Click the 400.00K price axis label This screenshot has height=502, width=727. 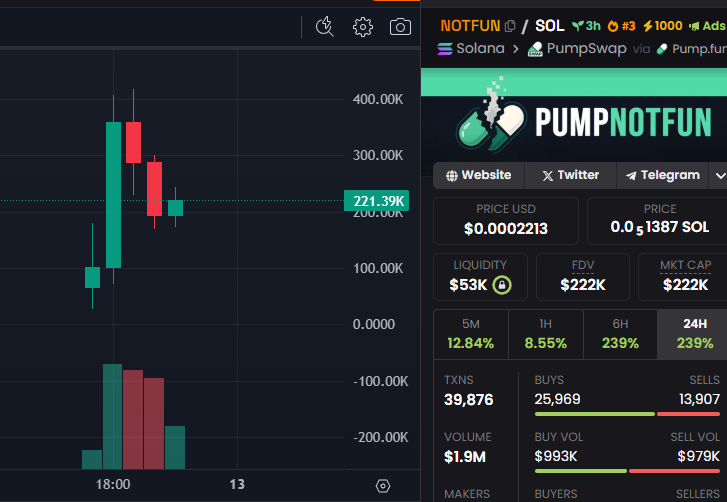(378, 99)
